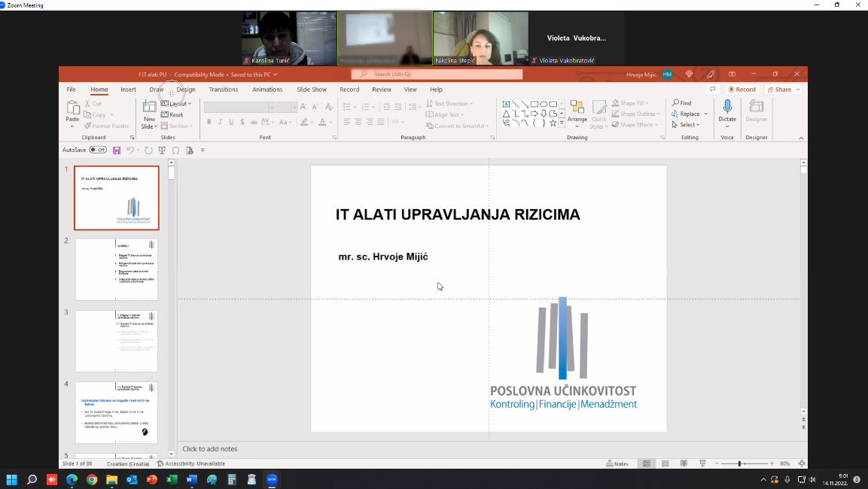Viewport: 868px width, 489px height.
Task: Click the Save icon in Quick Access Toolbar
Action: (x=117, y=150)
